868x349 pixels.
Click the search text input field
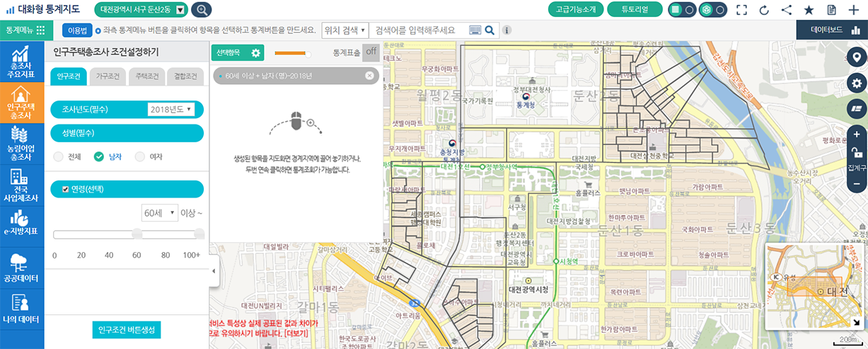[419, 30]
